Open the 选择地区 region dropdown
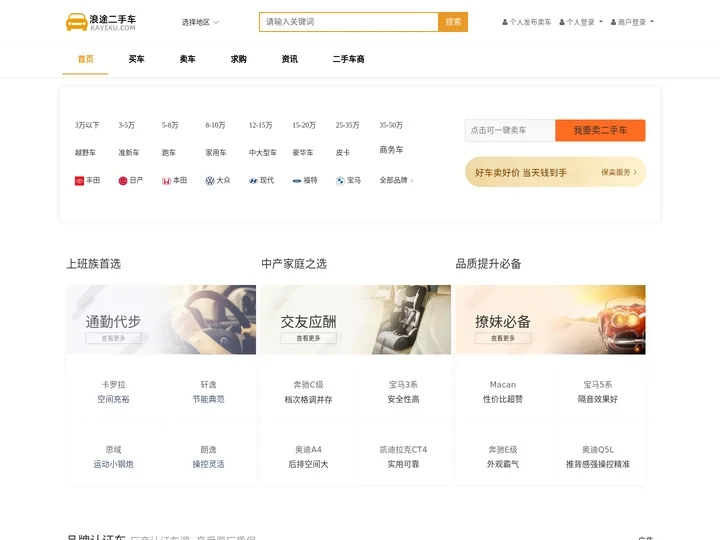 200,22
